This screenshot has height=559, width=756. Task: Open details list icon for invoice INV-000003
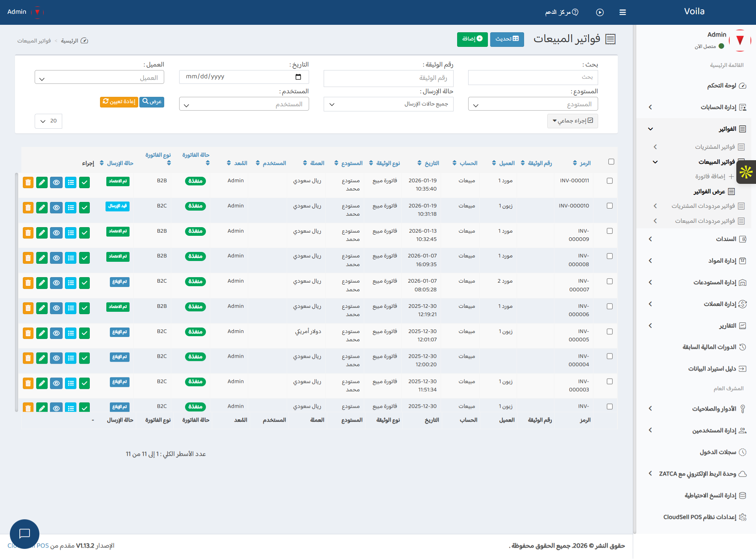coord(71,383)
